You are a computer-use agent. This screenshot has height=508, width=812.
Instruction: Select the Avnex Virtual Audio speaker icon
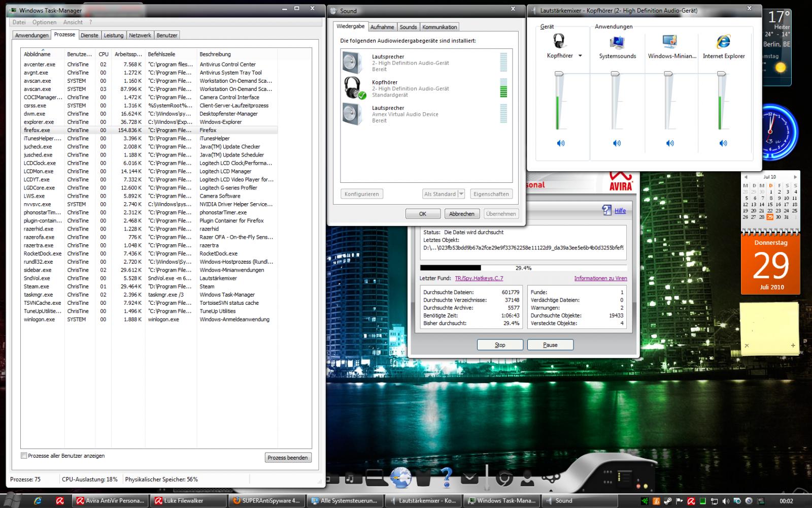[352, 114]
